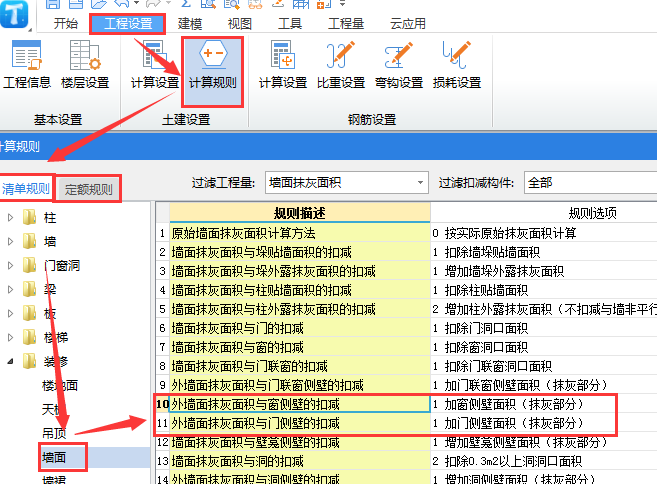The width and height of the screenshot is (657, 484).
Task: Select the 清单规则 tab
Action: point(26,189)
